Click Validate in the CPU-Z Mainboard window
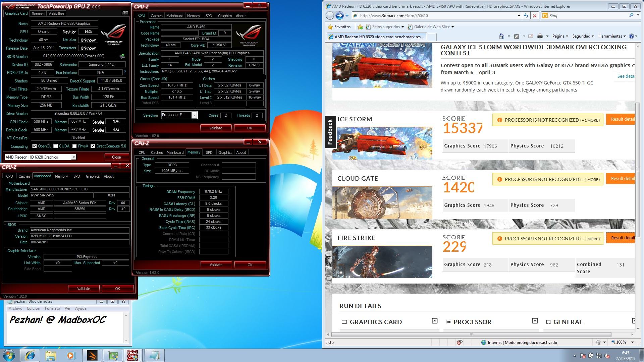This screenshot has height=362, width=644. click(x=84, y=289)
